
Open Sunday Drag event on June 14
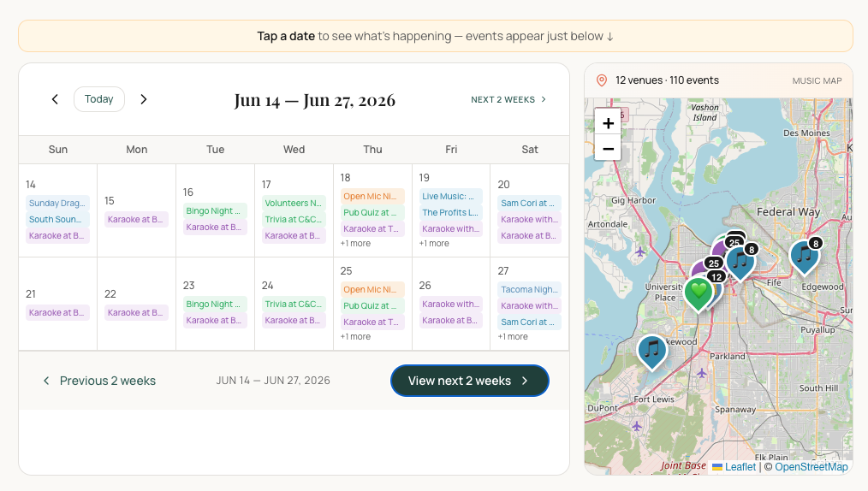pos(57,203)
